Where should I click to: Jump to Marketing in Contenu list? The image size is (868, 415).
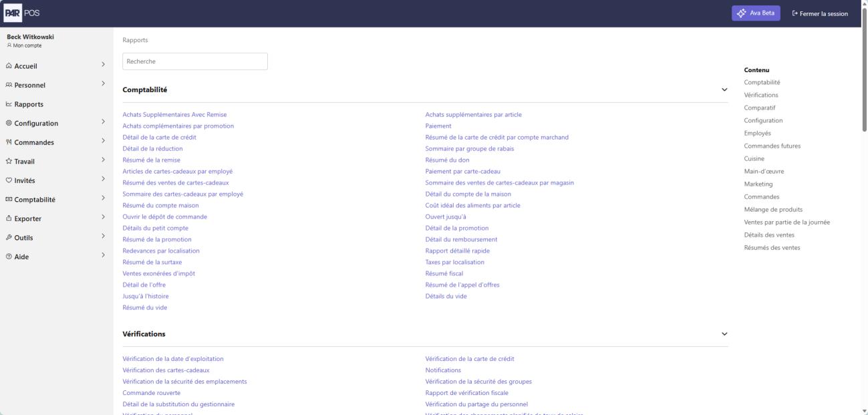pyautogui.click(x=758, y=184)
